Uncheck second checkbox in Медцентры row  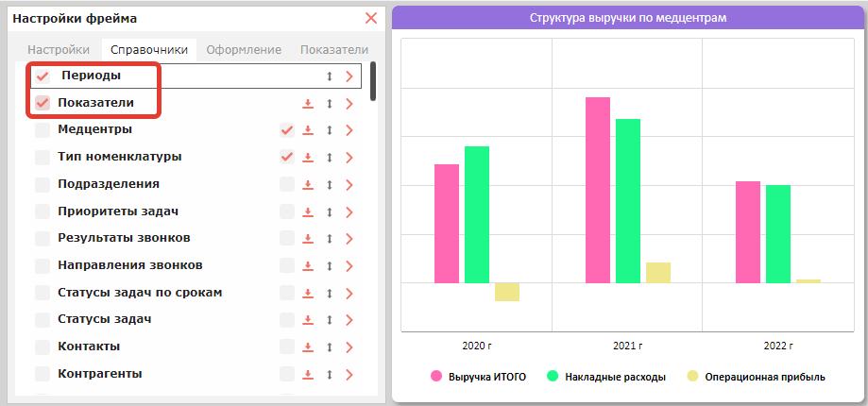pos(287,130)
